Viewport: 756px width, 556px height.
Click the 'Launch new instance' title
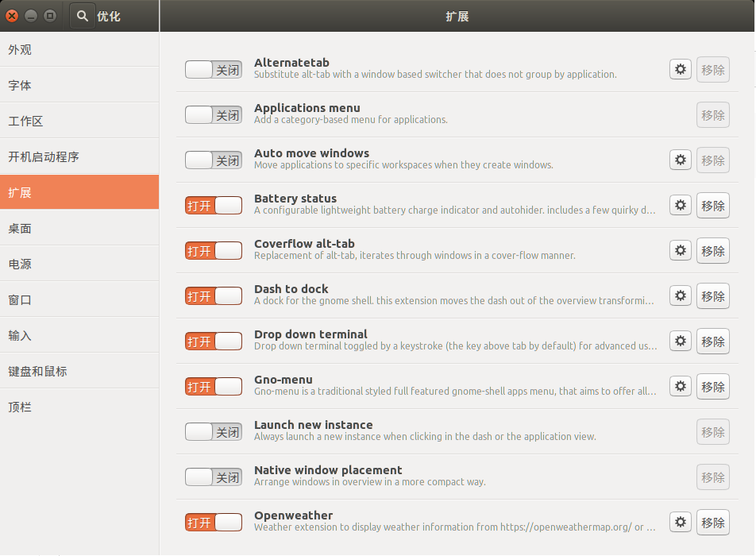pos(314,425)
